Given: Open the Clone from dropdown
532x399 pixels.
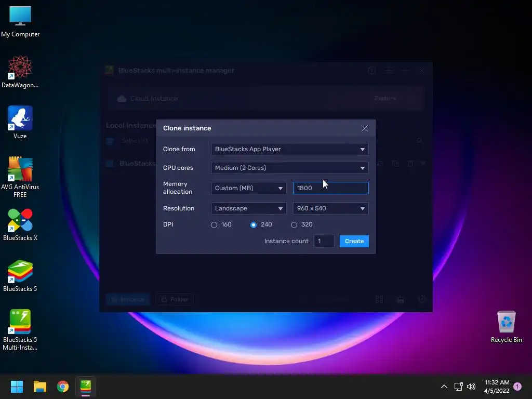Looking at the screenshot, I should pos(290,149).
